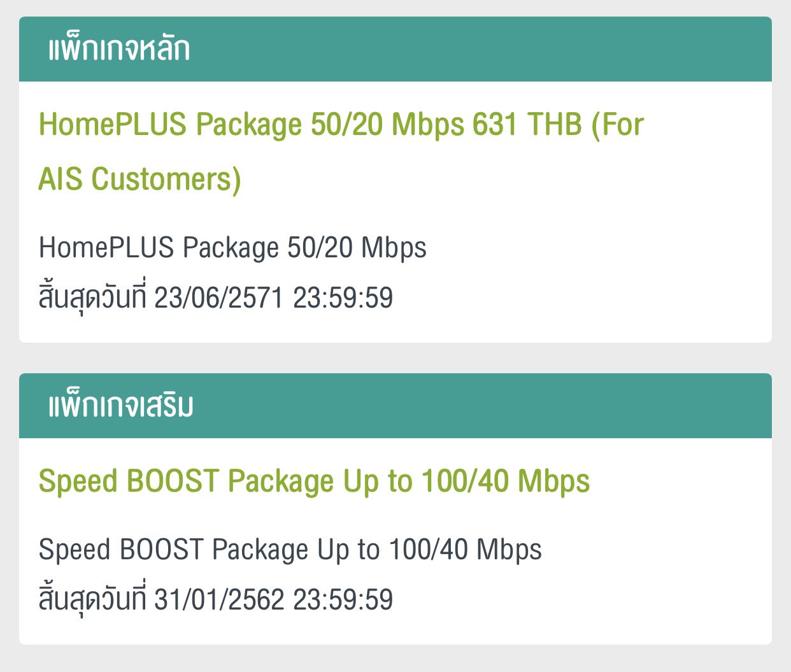Tap the แพ็กเกจเสริม section header
The width and height of the screenshot is (791, 672).
pyautogui.click(x=121, y=406)
